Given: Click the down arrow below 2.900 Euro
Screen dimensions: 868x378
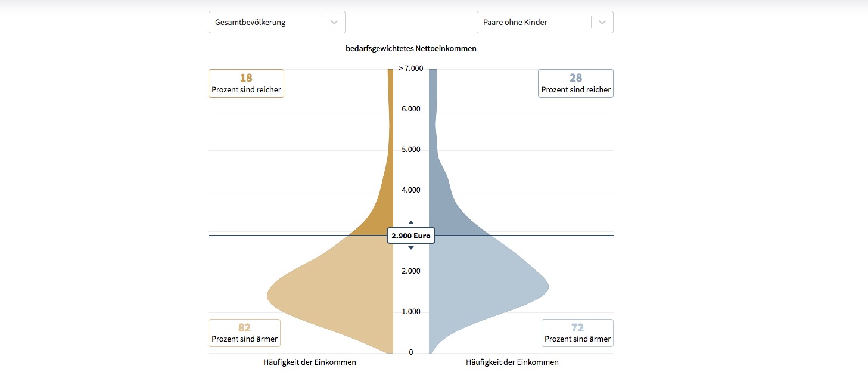Looking at the screenshot, I should pos(410,248).
